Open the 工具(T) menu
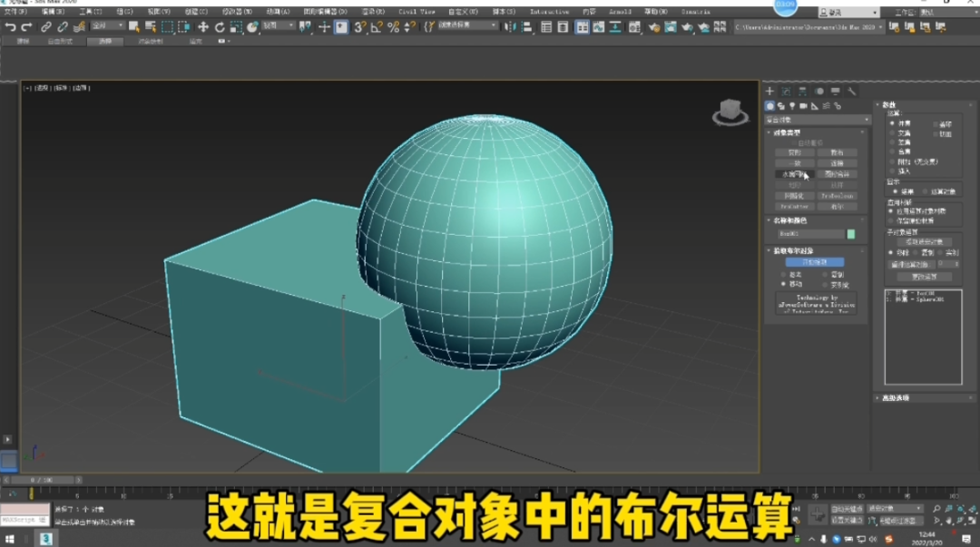This screenshot has width=980, height=547. 90,11
